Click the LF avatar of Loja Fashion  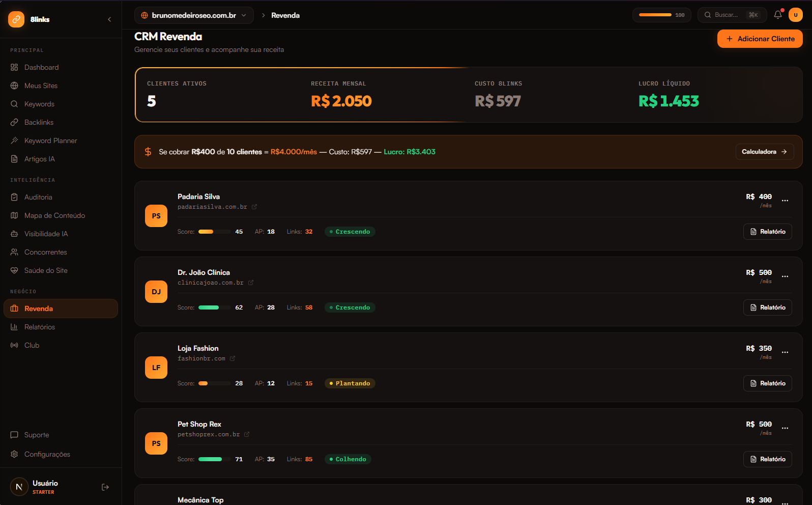156,368
